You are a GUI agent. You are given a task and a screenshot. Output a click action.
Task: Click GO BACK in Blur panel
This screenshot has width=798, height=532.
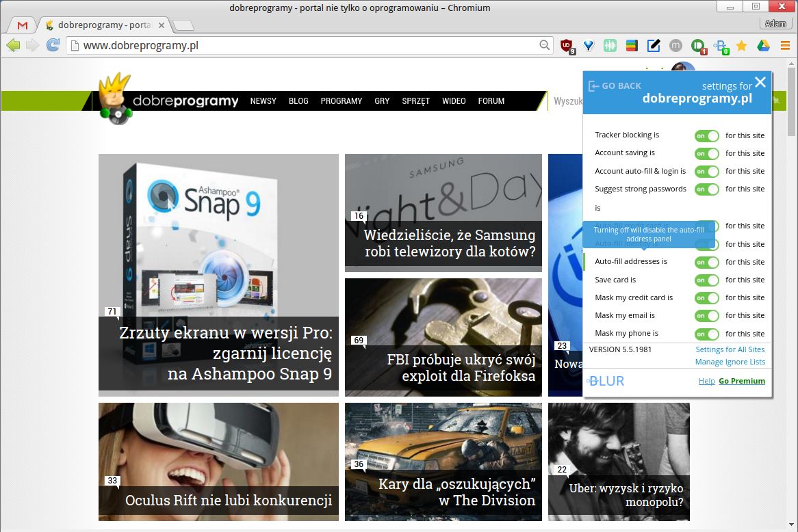pyautogui.click(x=615, y=86)
